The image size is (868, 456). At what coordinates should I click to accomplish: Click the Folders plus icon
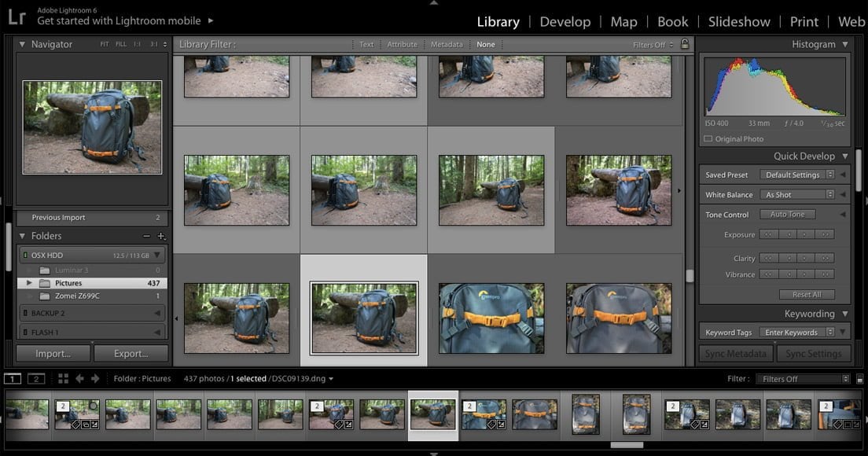[x=161, y=236]
